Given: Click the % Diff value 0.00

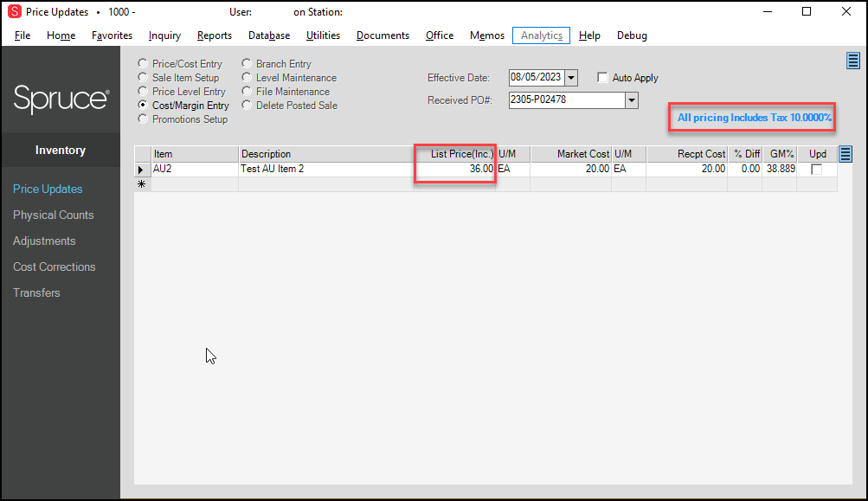Looking at the screenshot, I should 745,169.
